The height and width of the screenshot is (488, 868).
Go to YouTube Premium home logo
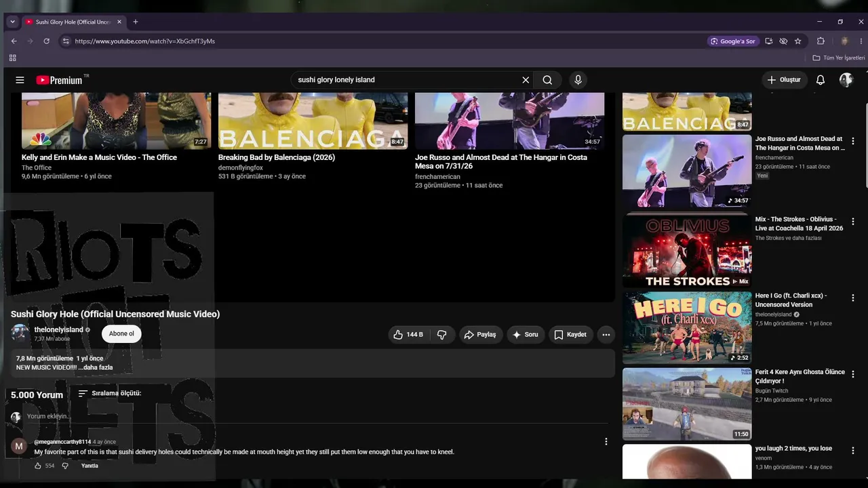(x=59, y=80)
